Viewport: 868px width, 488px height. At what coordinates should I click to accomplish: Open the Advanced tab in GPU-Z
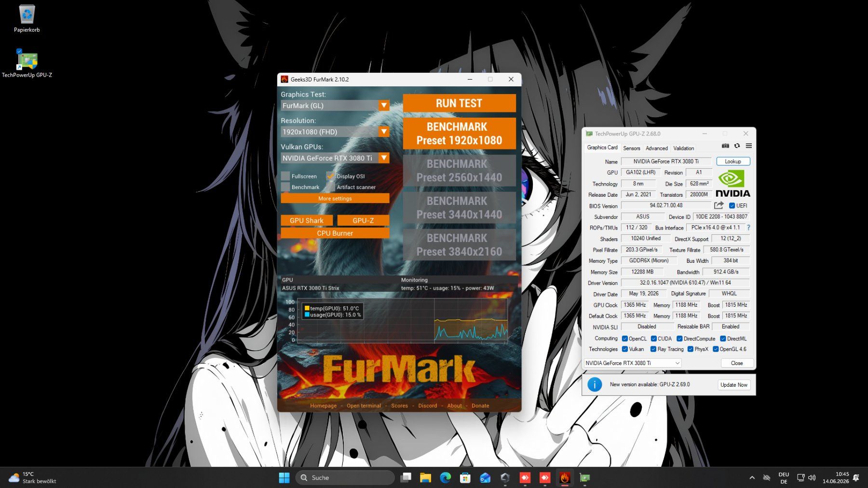pos(657,148)
